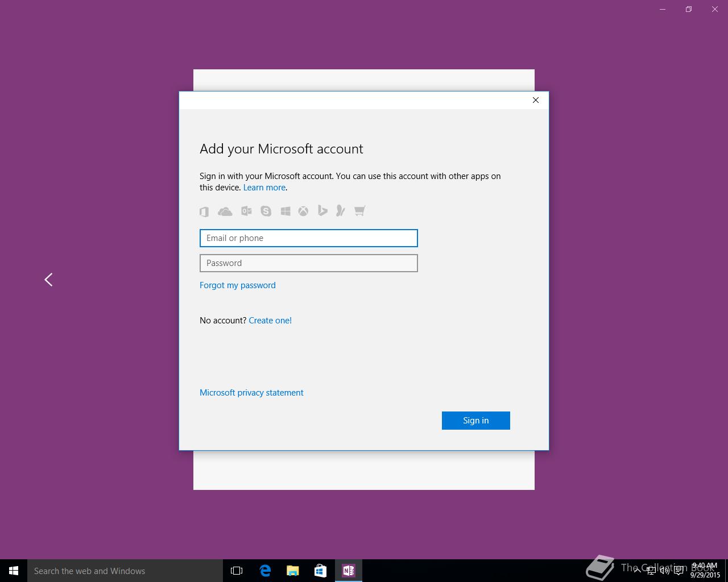
Task: Close the OneNote window
Action: tap(715, 9)
